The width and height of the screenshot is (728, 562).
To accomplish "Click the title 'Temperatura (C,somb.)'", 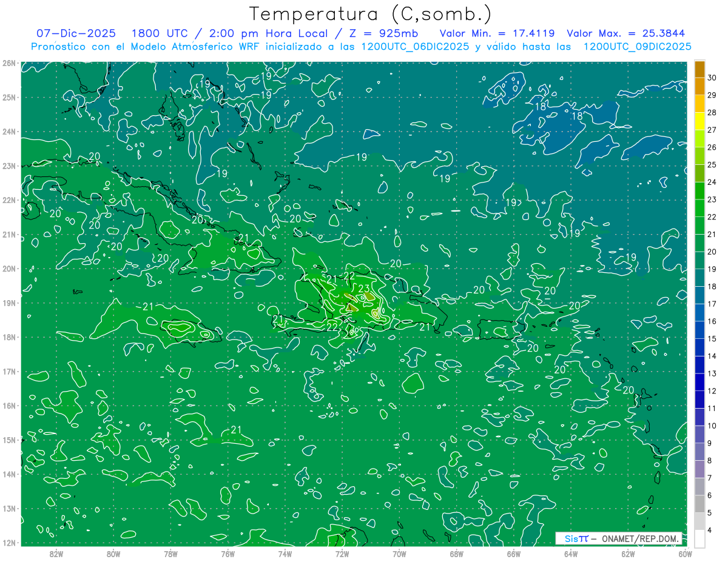I will click(x=370, y=14).
